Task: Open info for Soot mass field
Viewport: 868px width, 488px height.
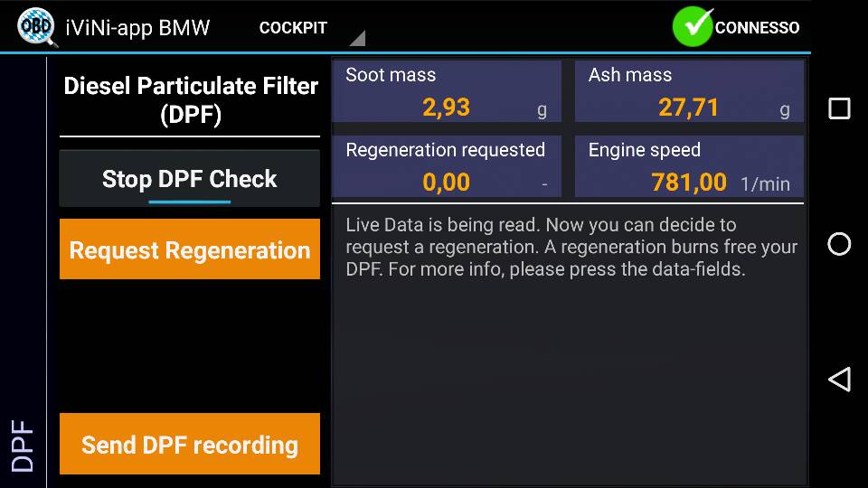Action: coord(447,91)
